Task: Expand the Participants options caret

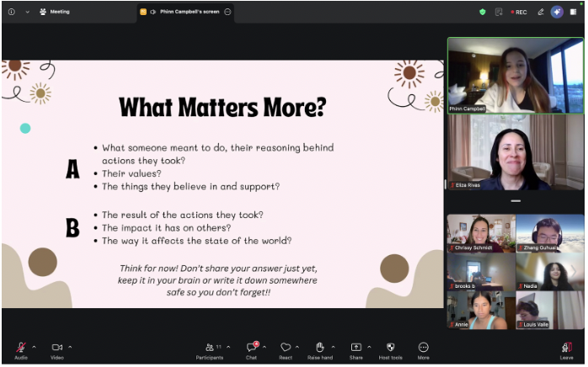Action: 228,348
